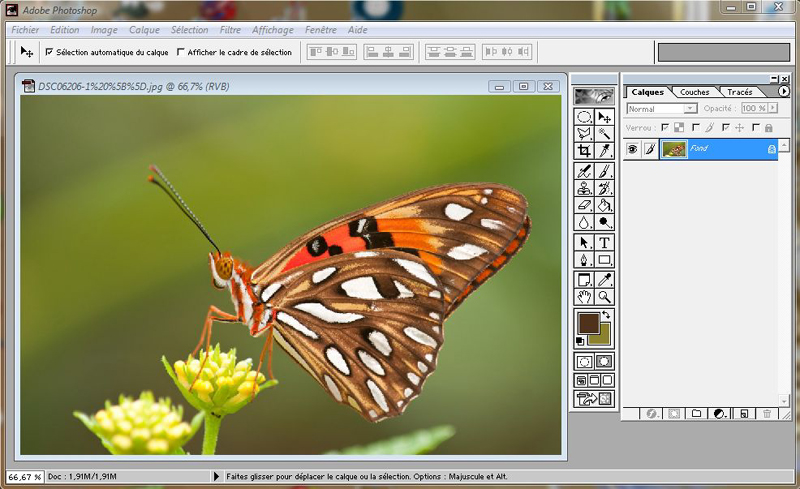This screenshot has width=800, height=489.
Task: Select the Crop tool
Action: tap(584, 151)
